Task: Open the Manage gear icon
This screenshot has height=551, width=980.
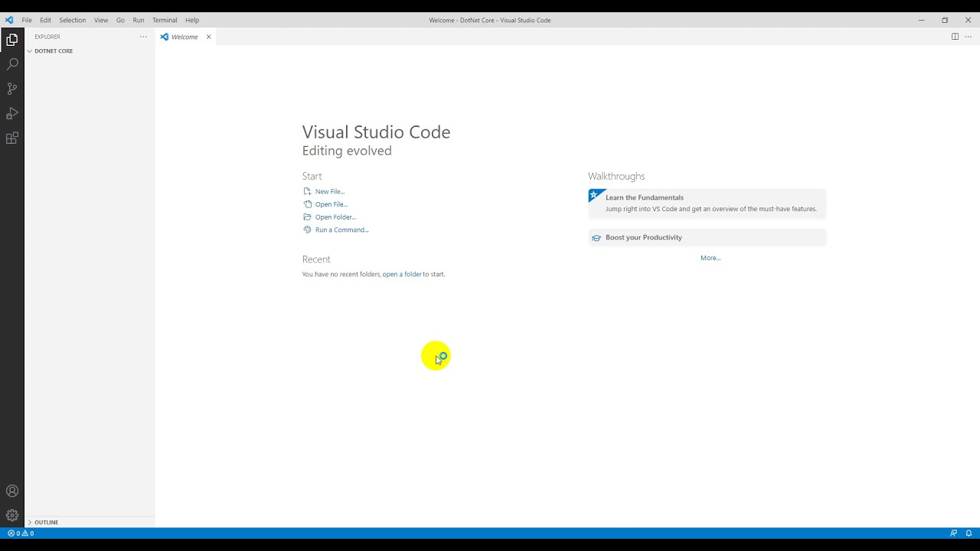Action: tap(12, 516)
